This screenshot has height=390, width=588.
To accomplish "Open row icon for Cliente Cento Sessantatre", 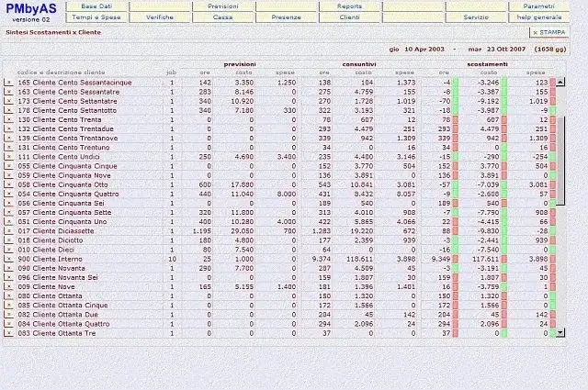I will click(8, 92).
